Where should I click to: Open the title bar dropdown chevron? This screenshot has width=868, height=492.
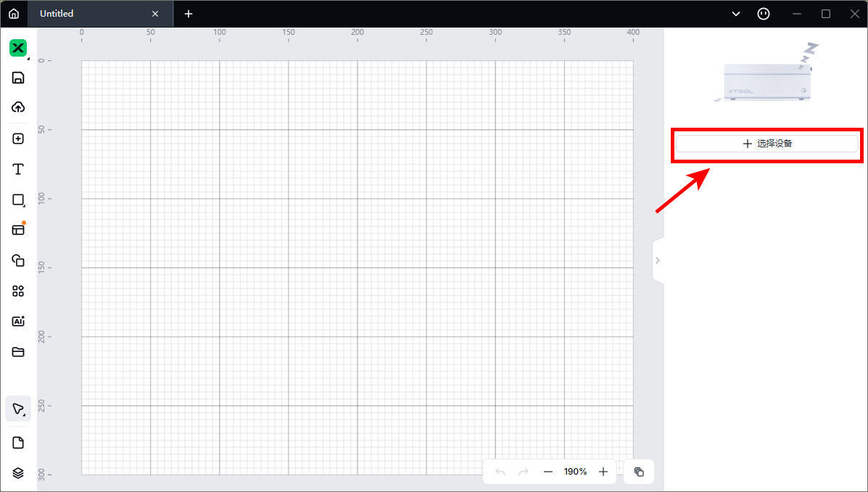(736, 14)
